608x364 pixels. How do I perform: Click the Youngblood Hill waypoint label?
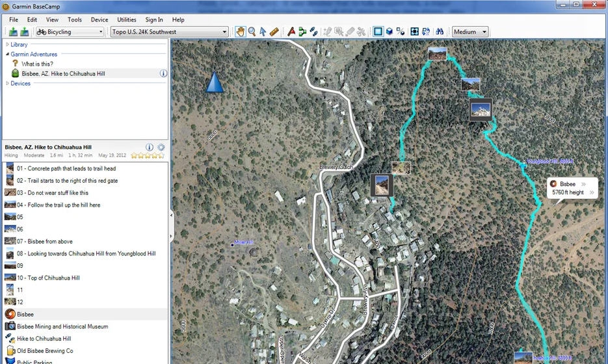[x=550, y=161]
